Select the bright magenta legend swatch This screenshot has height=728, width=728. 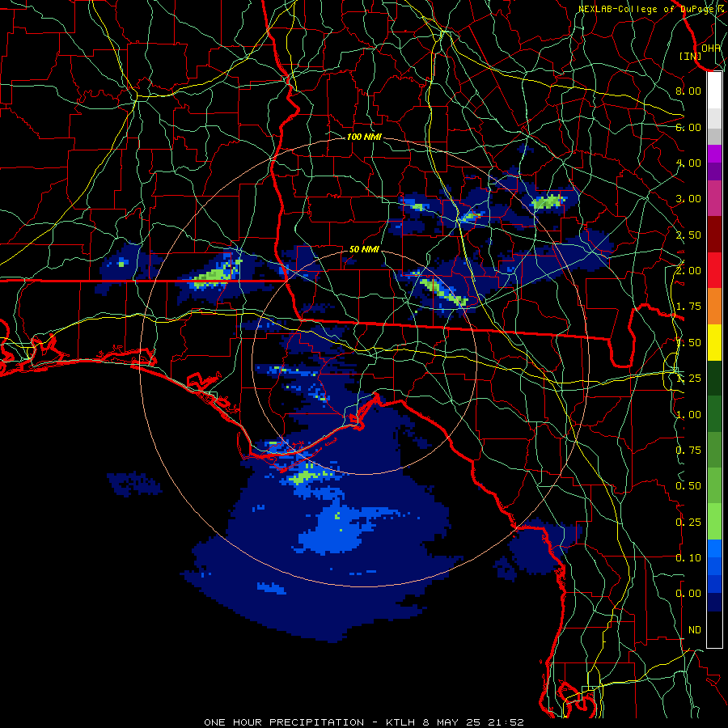coord(714,154)
